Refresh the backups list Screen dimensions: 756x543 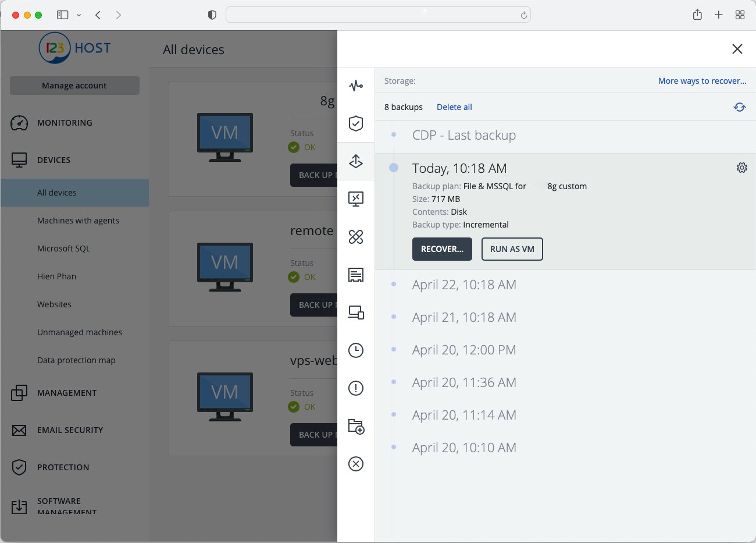(x=739, y=107)
